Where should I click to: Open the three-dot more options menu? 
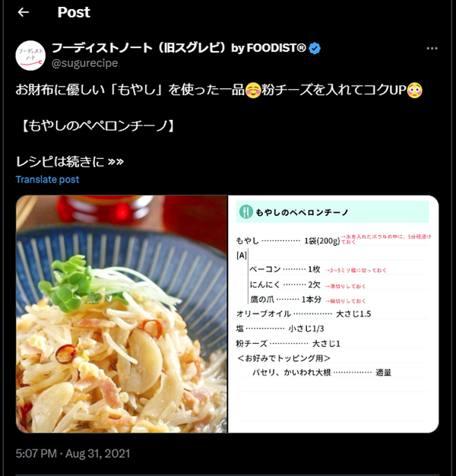click(432, 48)
